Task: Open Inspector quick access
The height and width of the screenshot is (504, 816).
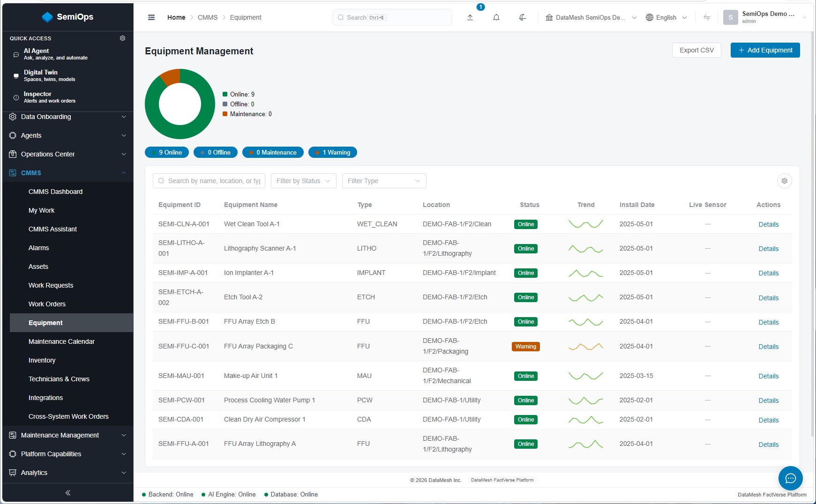Action: [x=68, y=97]
